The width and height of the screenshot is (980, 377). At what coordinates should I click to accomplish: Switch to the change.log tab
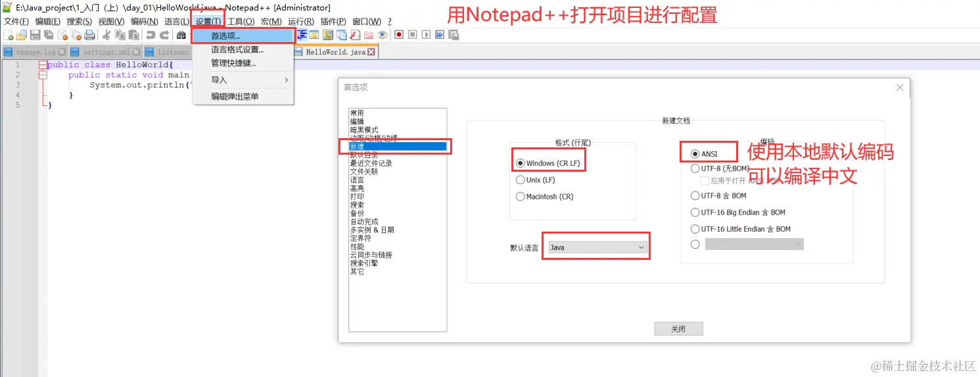click(x=35, y=52)
